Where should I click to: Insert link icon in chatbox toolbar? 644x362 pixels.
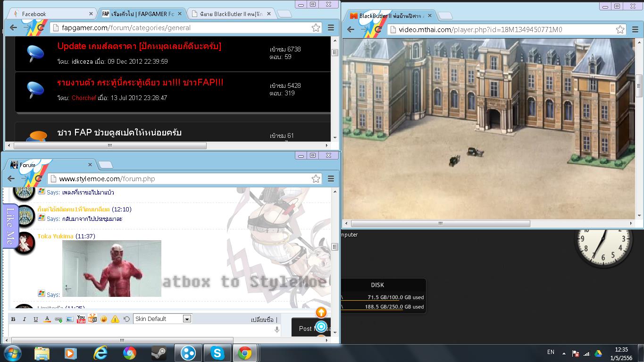coord(59,319)
